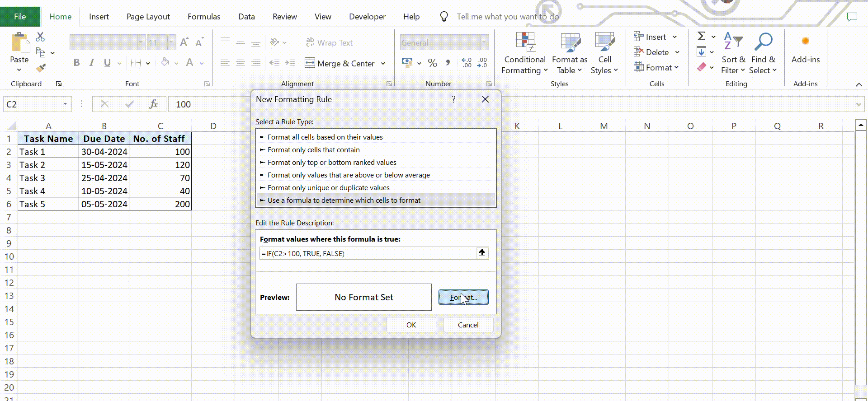The height and width of the screenshot is (401, 868).
Task: Open Cell Styles gallery
Action: (604, 53)
